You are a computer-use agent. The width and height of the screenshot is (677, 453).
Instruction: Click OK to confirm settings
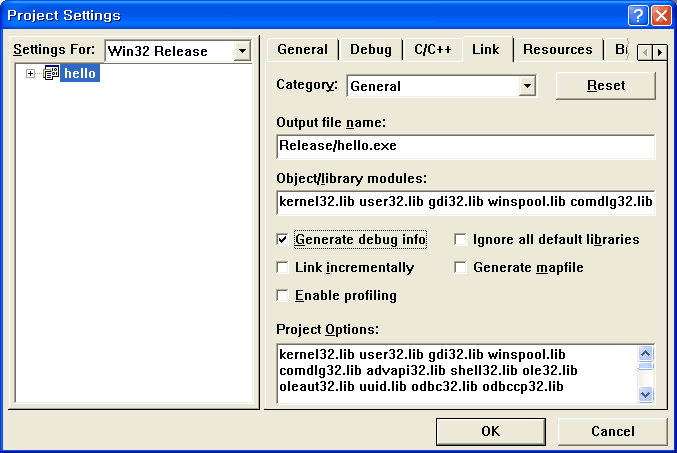[490, 432]
